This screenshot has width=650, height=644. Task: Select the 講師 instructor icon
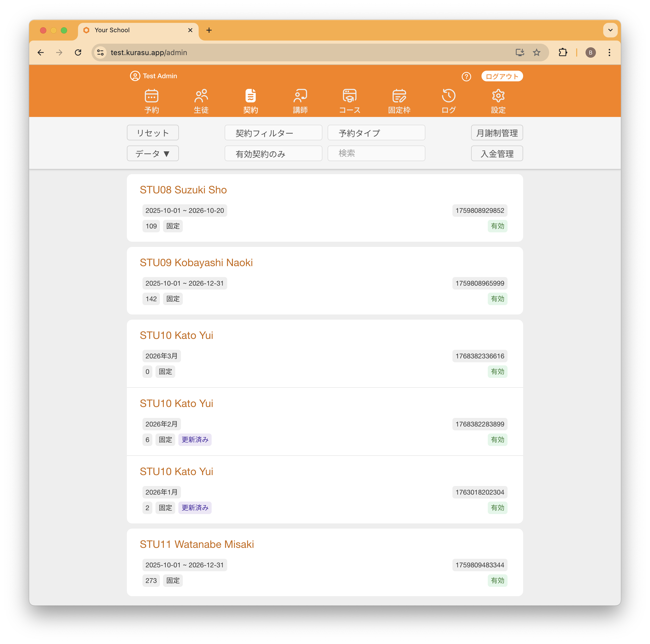click(x=300, y=96)
